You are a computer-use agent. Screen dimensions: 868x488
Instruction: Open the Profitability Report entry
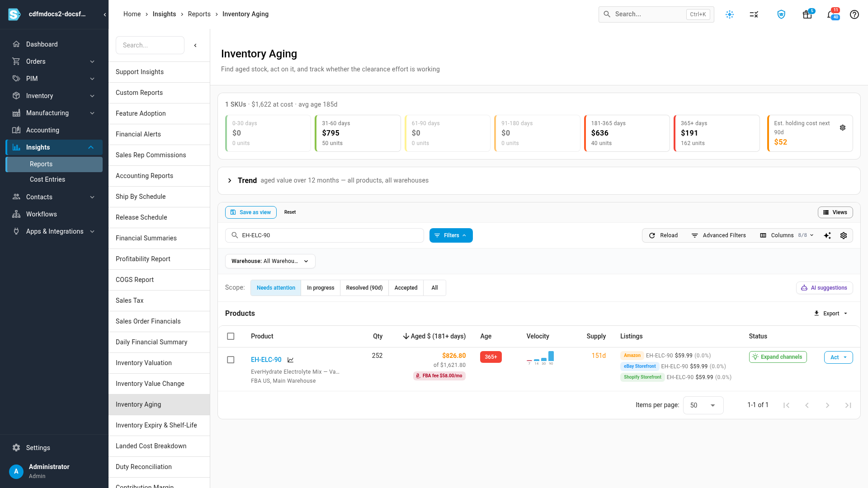click(159, 259)
